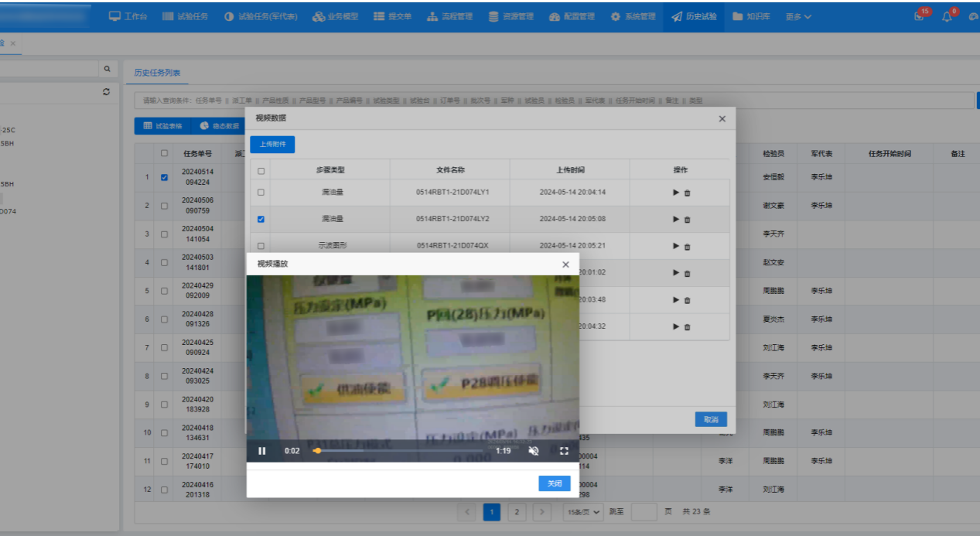Delete the video uploaded at 20:01:02
This screenshot has width=980, height=536.
click(688, 273)
